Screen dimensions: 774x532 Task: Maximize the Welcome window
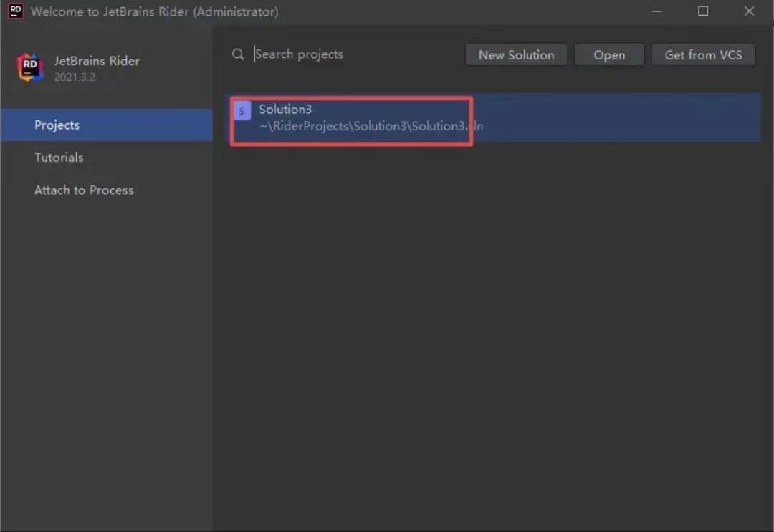[703, 11]
